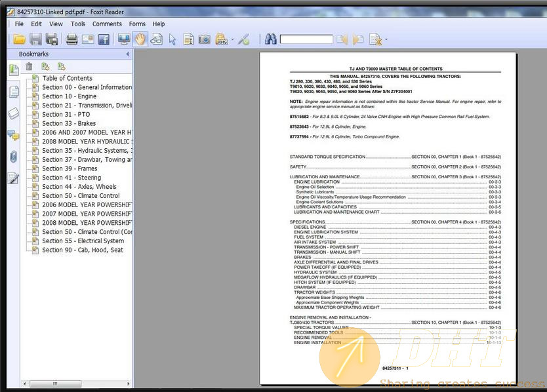Click the first add-bookmark icon beside trash
The height and width of the screenshot is (392, 547).
coord(45,66)
